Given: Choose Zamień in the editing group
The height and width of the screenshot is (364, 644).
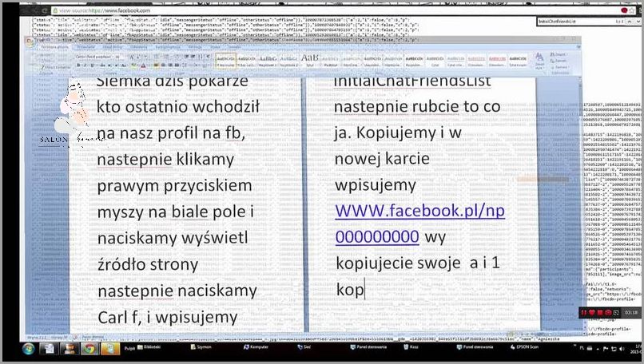Looking at the screenshot, I should click(559, 61).
